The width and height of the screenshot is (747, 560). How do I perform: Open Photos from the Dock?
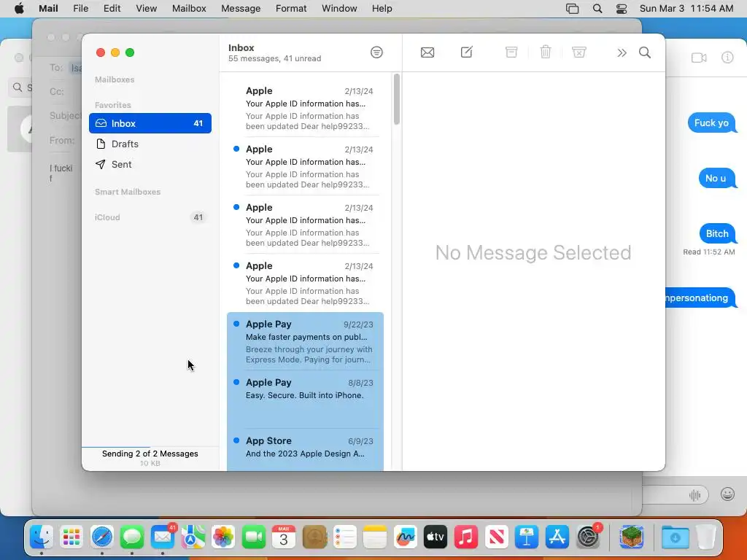click(x=223, y=537)
